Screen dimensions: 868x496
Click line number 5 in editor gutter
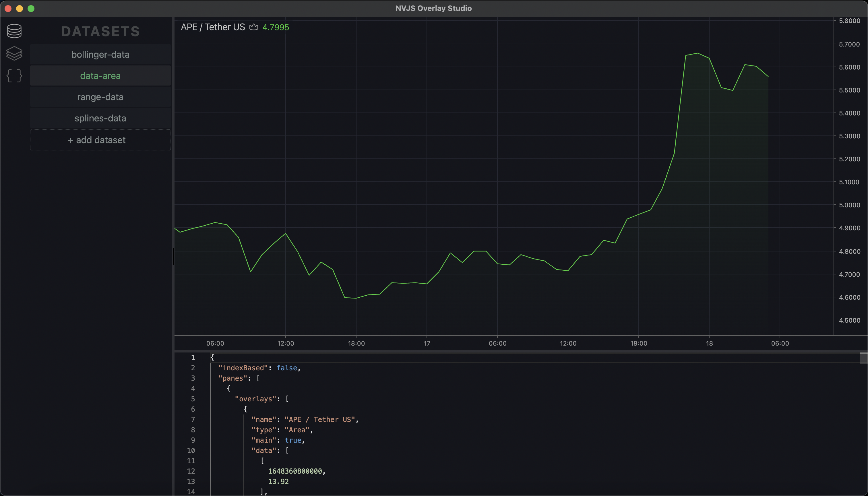[193, 399]
